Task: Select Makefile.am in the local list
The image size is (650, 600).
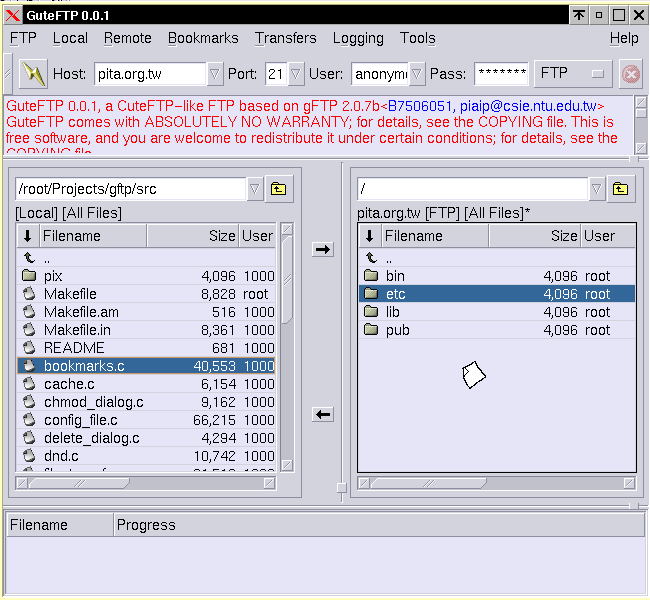Action: point(146,312)
